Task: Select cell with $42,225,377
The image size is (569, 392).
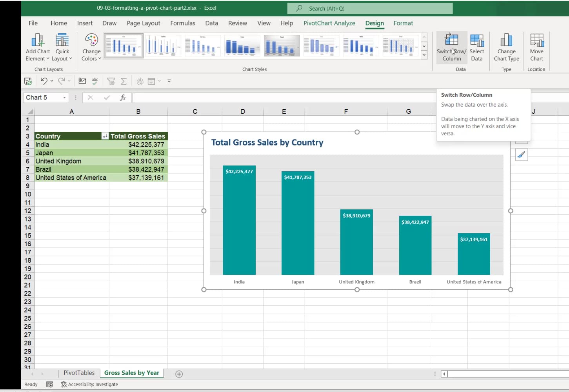Action: [138, 145]
